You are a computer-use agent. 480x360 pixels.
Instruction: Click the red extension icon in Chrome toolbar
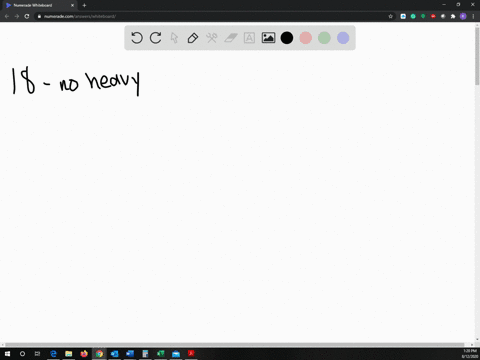click(433, 16)
